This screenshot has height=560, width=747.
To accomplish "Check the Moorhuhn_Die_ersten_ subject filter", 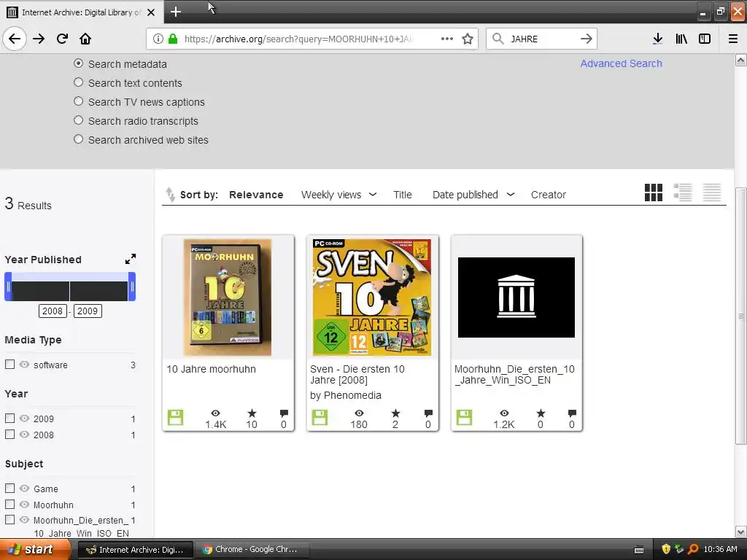I will coord(9,519).
